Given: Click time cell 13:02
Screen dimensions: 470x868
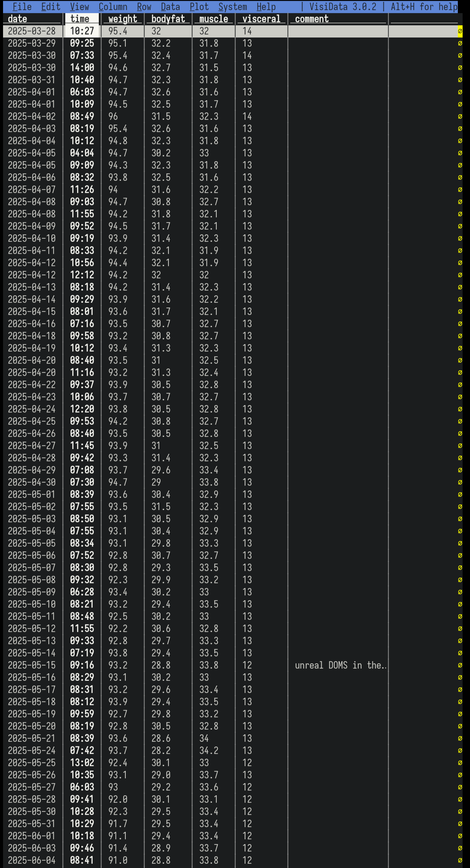Looking at the screenshot, I should tap(82, 763).
